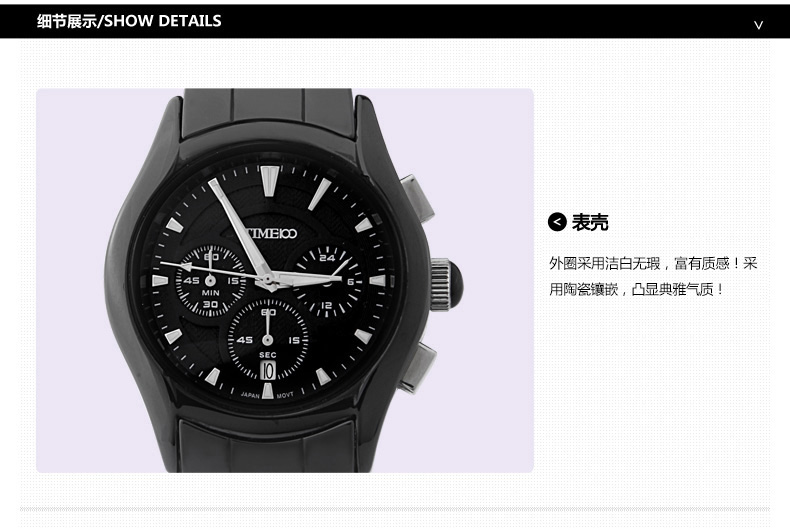This screenshot has height=528, width=790.
Task: Click the twelve o'clock hour marker
Action: tap(270, 180)
